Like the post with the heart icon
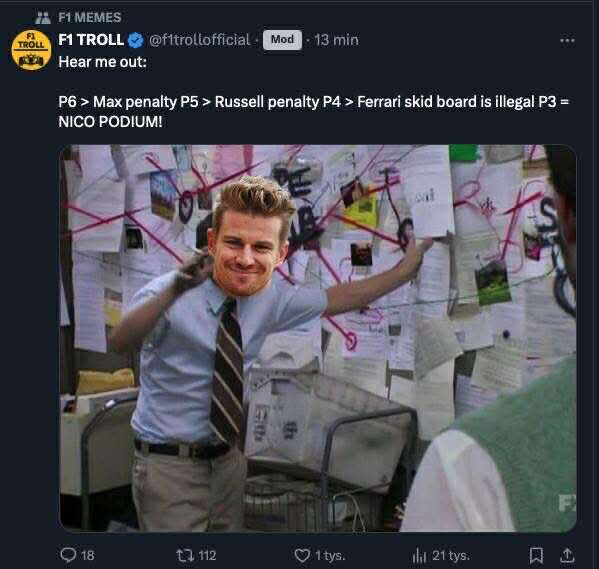The height and width of the screenshot is (569, 599). pos(302,555)
